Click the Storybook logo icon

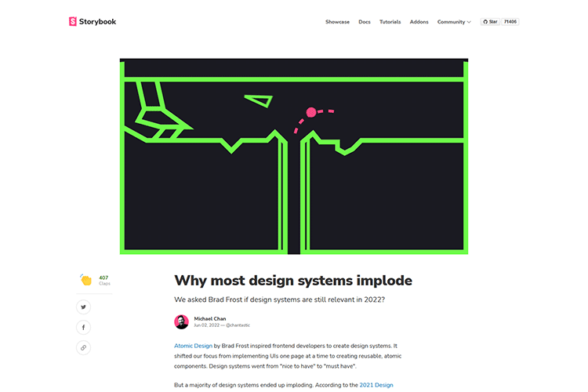coord(73,21)
